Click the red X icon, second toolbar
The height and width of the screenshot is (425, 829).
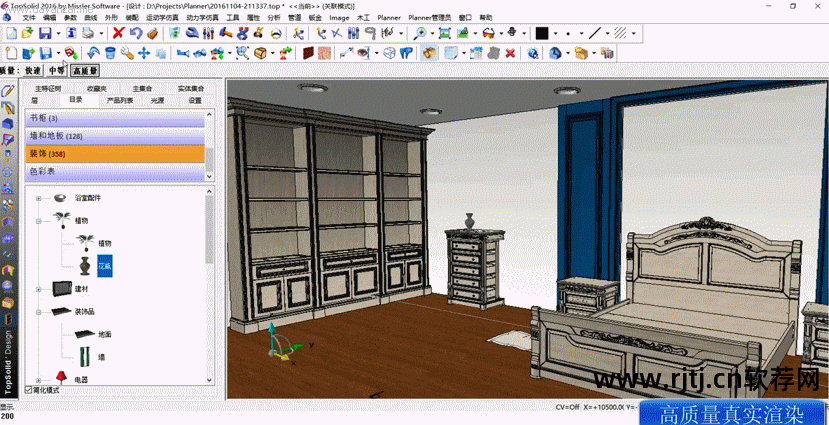click(510, 53)
